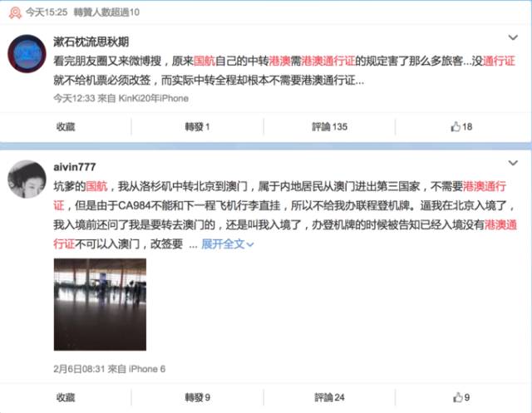The height and width of the screenshot is (413, 532).
Task: View the 評論 24 comments
Action: coord(329,397)
